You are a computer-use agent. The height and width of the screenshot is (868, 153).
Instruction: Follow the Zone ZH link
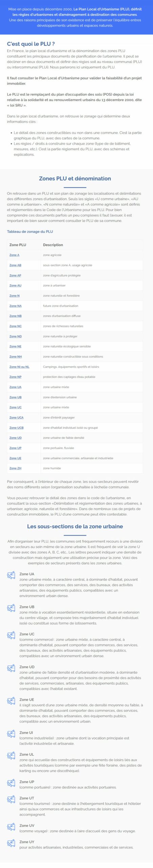pyautogui.click(x=15, y=468)
